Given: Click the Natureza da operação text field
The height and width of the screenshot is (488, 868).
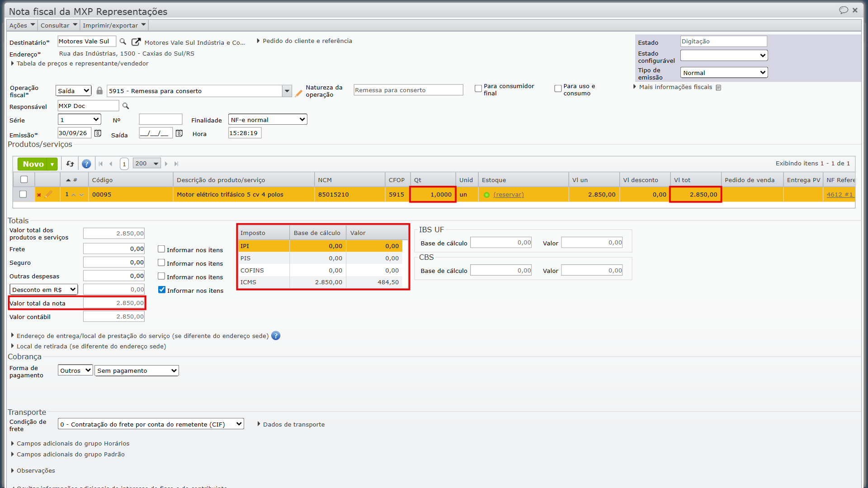Looking at the screenshot, I should click(408, 90).
